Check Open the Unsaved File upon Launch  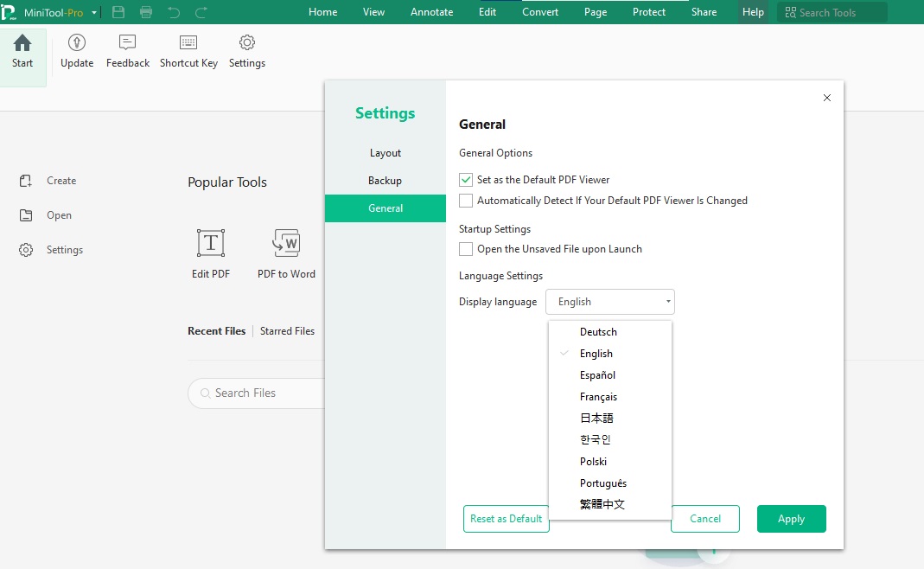467,249
